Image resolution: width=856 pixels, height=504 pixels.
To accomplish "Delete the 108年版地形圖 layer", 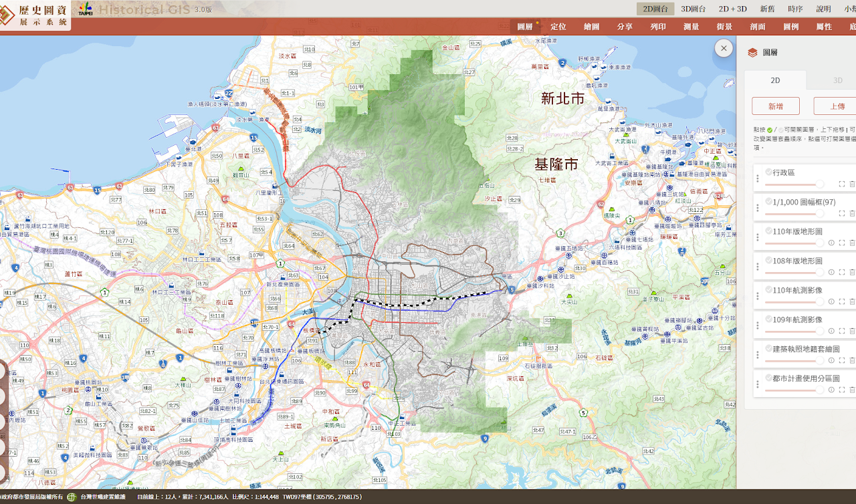I will pos(852,272).
